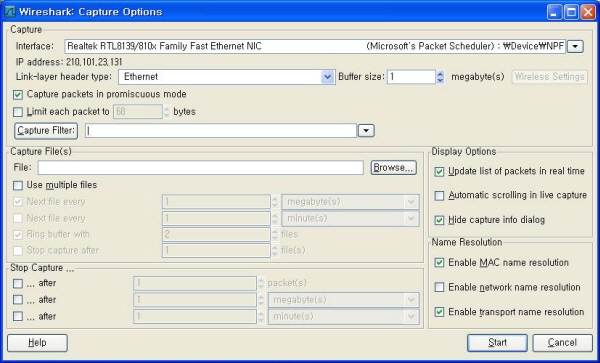The image size is (600, 363).
Task: Close the Capture Options window
Action: (588, 12)
